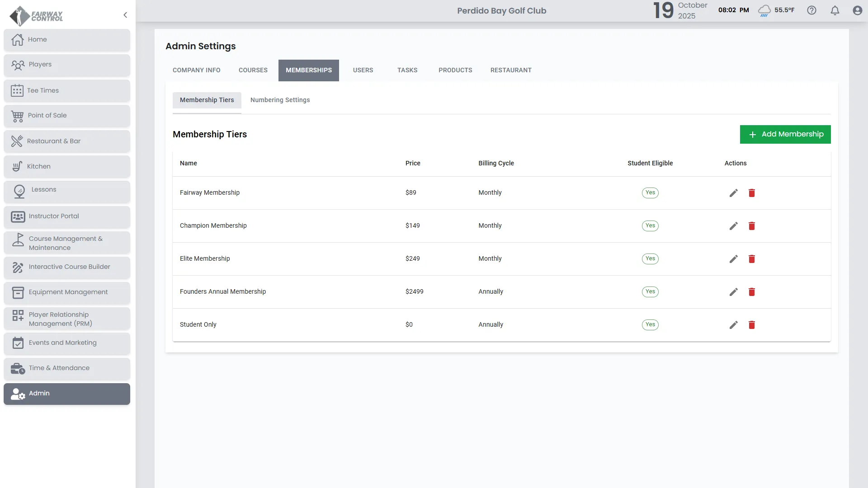
Task: Select Equipment Management in sidebar
Action: coord(67,292)
